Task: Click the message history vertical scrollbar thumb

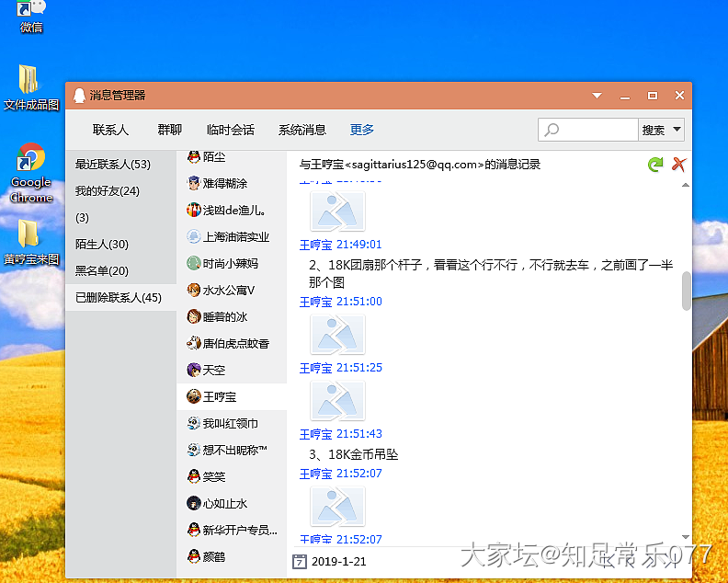Action: tap(686, 291)
